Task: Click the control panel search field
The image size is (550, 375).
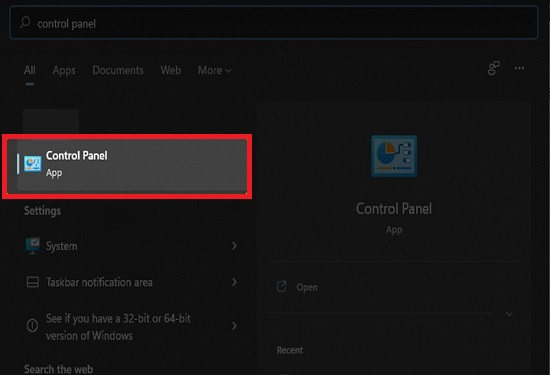Action: point(274,22)
